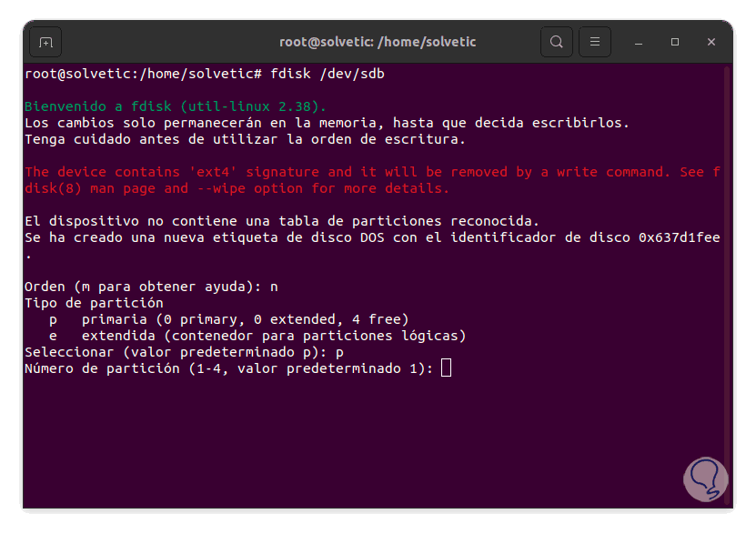Click the 'El dispositivo no contiene una tabla' line
The image size is (756, 534).
pyautogui.click(x=282, y=221)
